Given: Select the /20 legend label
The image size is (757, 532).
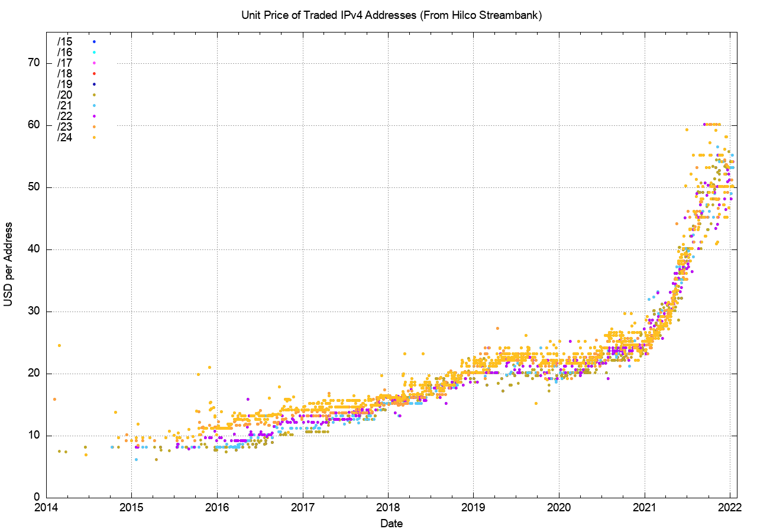Looking at the screenshot, I should point(64,95).
